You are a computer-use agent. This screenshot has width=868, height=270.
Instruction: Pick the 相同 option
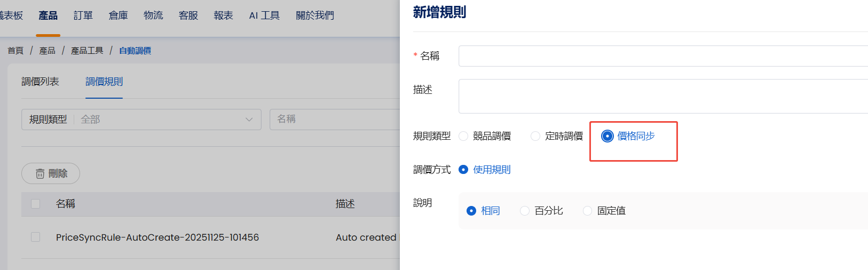tap(471, 211)
